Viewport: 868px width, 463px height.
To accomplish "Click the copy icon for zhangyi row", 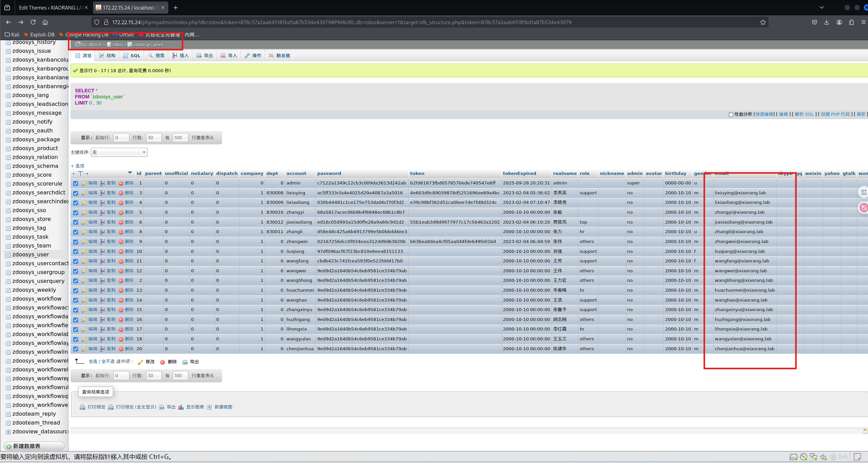I will point(103,212).
